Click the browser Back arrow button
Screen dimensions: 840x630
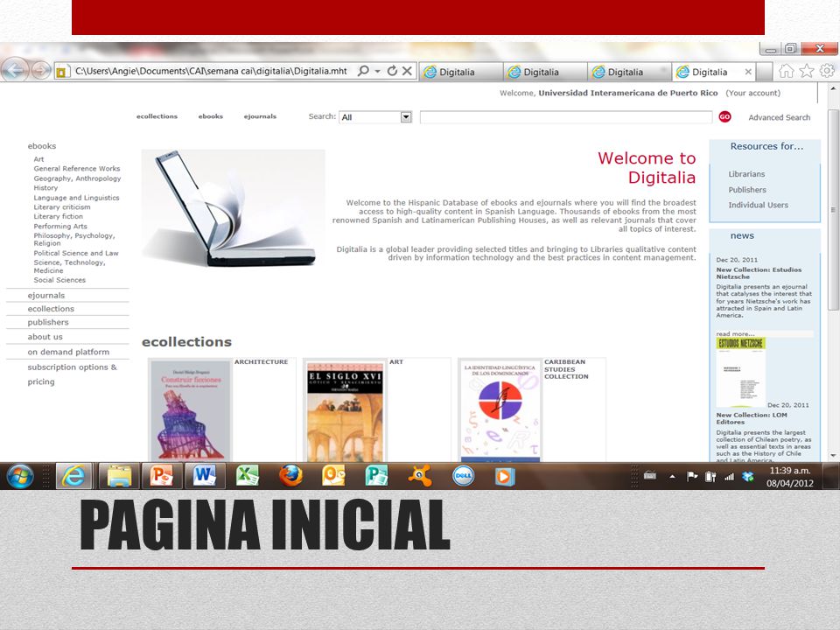15,70
